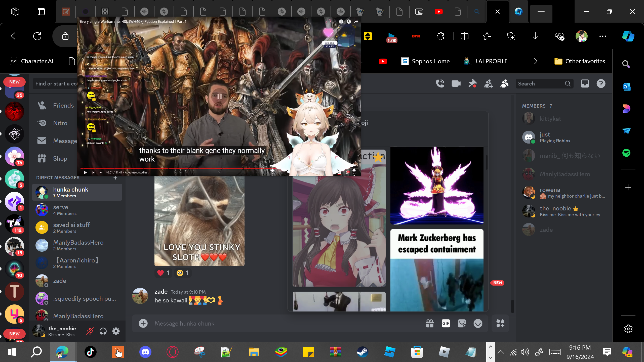Focus the Message hunka chunk input
This screenshot has width=644, height=362.
click(x=287, y=324)
